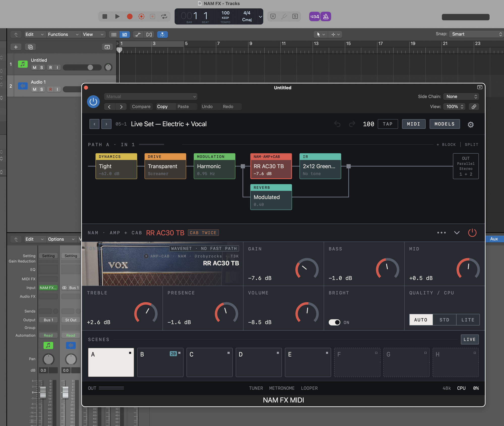Toggle the LIVE scenes button
Image resolution: width=504 pixels, height=426 pixels.
[x=469, y=340]
